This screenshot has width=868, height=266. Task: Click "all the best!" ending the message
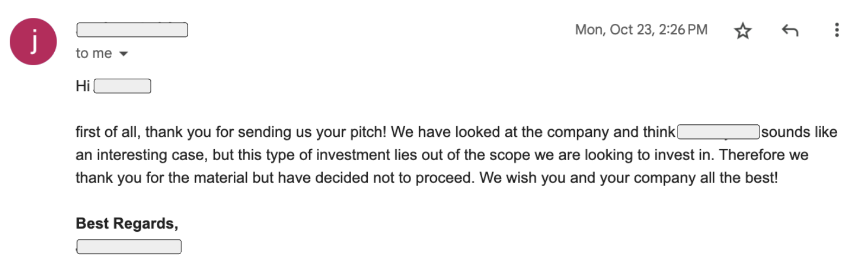pyautogui.click(x=739, y=178)
